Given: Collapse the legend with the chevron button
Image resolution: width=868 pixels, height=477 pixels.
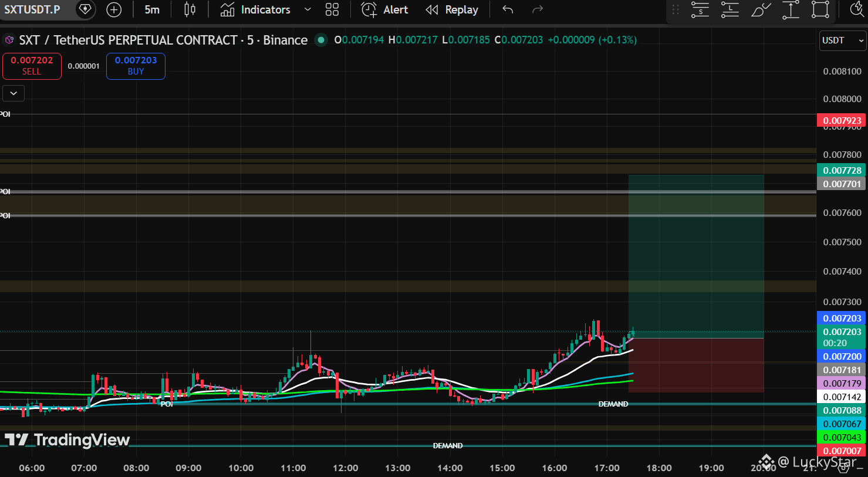Looking at the screenshot, I should tap(13, 93).
